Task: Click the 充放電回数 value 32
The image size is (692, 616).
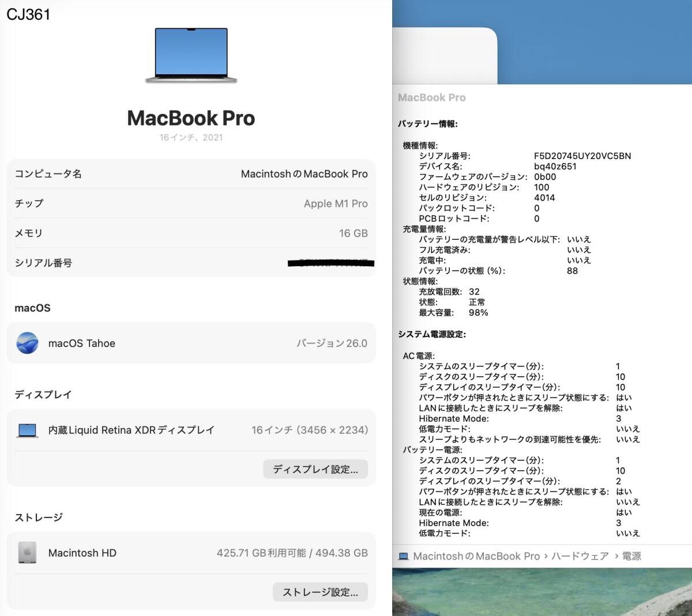Action: click(474, 292)
